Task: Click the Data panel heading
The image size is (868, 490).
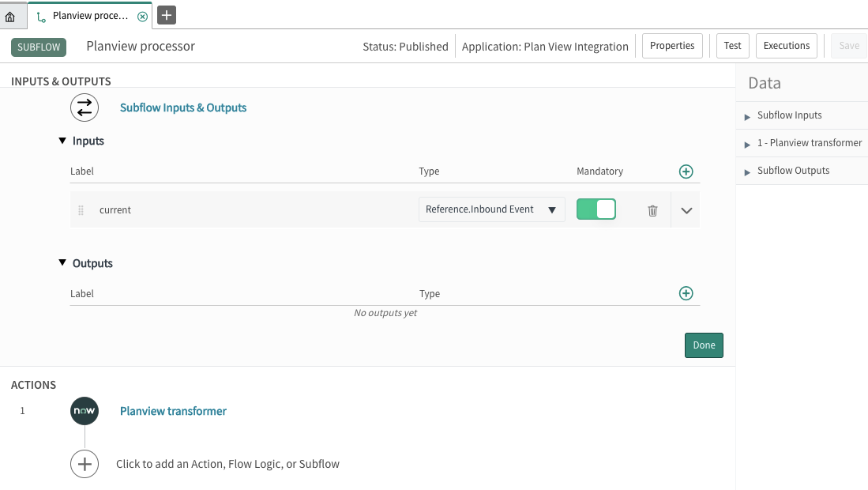Action: tap(765, 83)
